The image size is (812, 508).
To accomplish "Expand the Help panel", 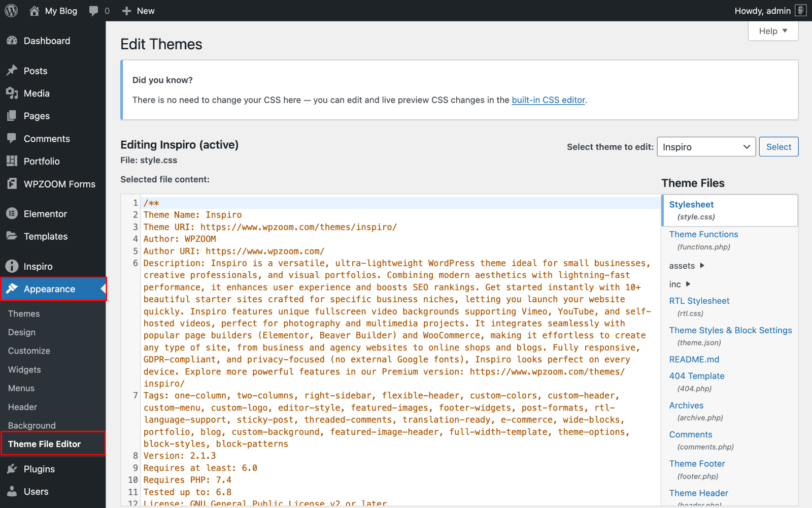I will point(773,31).
